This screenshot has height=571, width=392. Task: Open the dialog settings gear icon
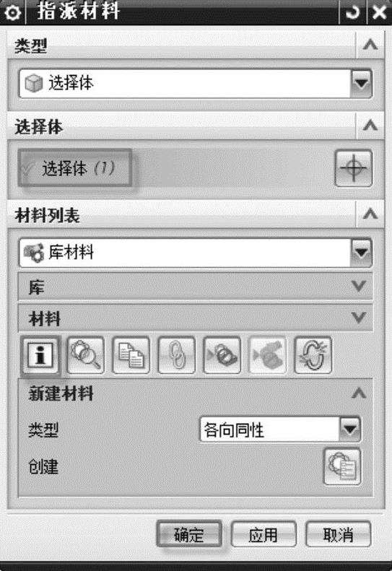point(13,12)
